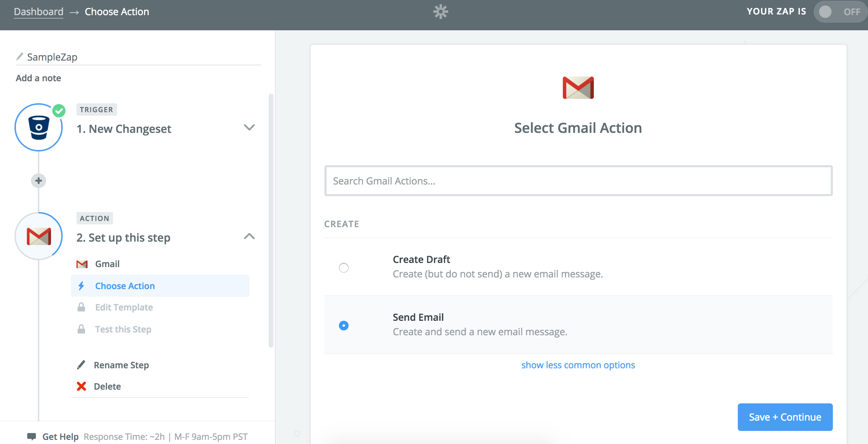The width and height of the screenshot is (868, 444).
Task: Click the pencil icon next to Rename Step
Action: coord(81,365)
